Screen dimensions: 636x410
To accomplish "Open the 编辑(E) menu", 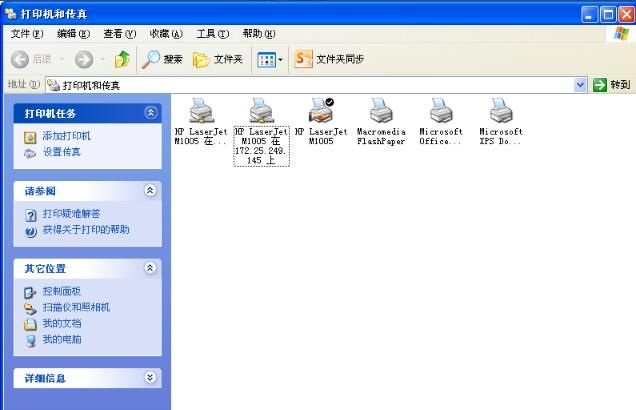I will 73,34.
